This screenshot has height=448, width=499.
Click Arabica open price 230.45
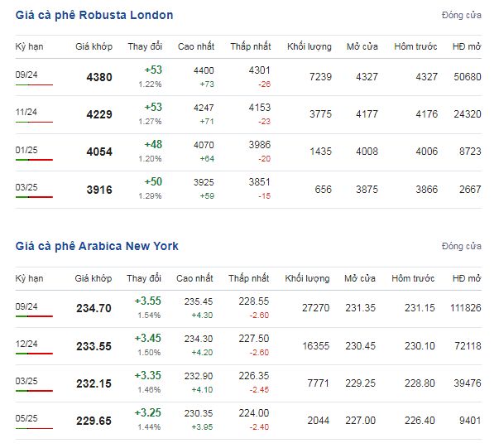tap(361, 346)
